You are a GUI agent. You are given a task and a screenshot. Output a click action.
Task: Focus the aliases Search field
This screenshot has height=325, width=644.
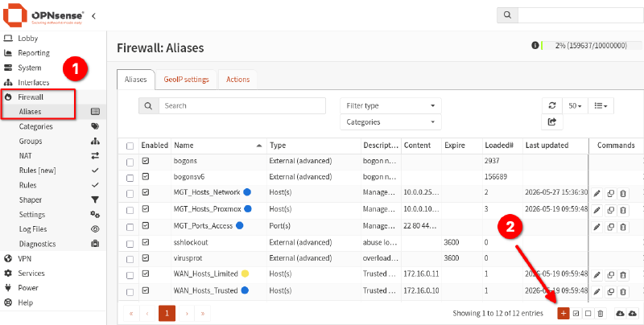(242, 106)
